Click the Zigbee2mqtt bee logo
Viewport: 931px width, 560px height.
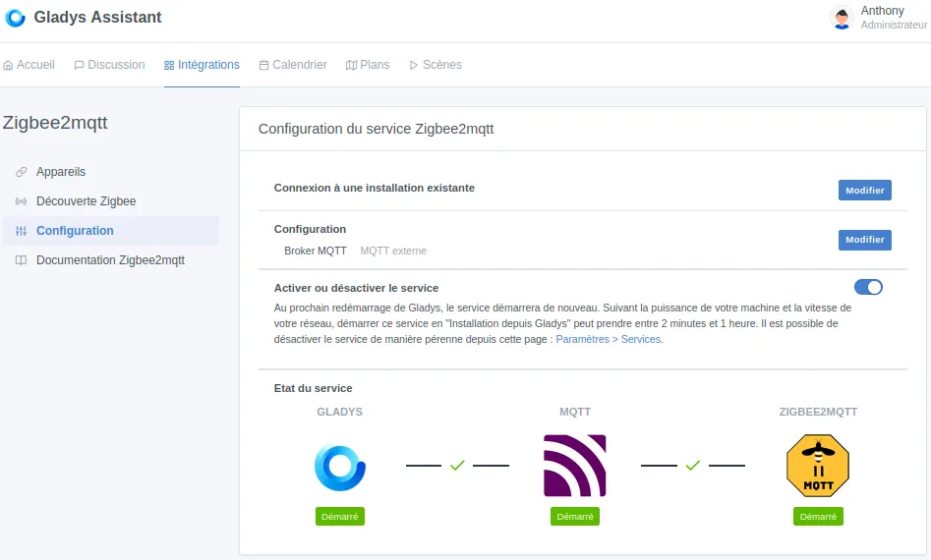818,466
